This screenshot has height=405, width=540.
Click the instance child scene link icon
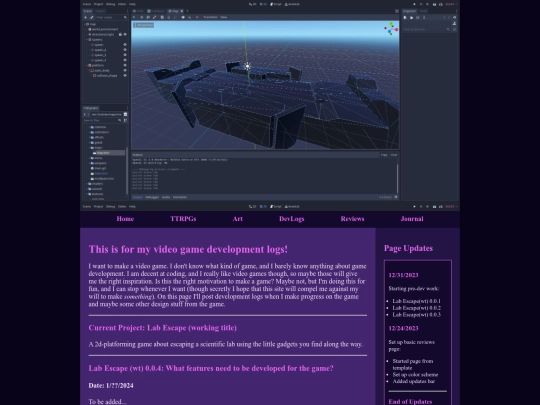[92, 17]
